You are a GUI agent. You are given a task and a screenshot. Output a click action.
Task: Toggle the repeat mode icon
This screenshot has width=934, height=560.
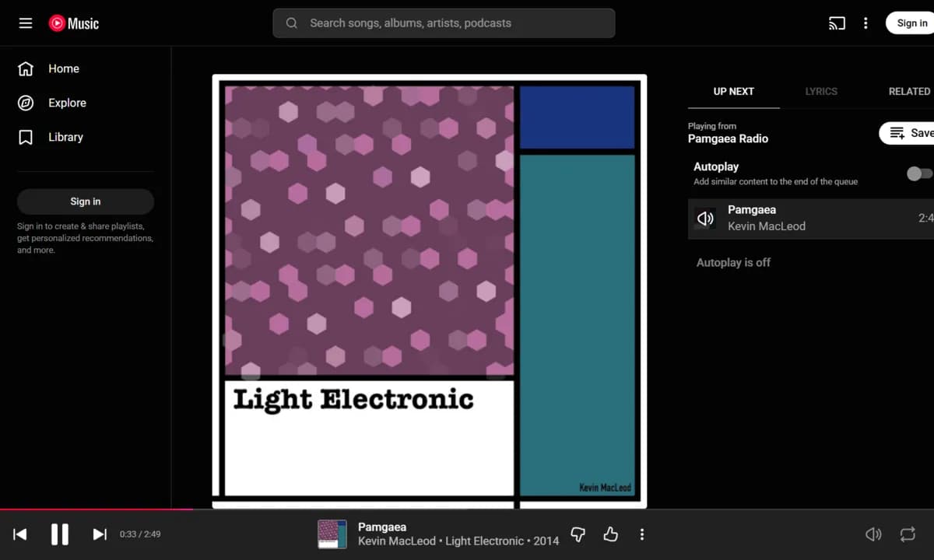[908, 534]
